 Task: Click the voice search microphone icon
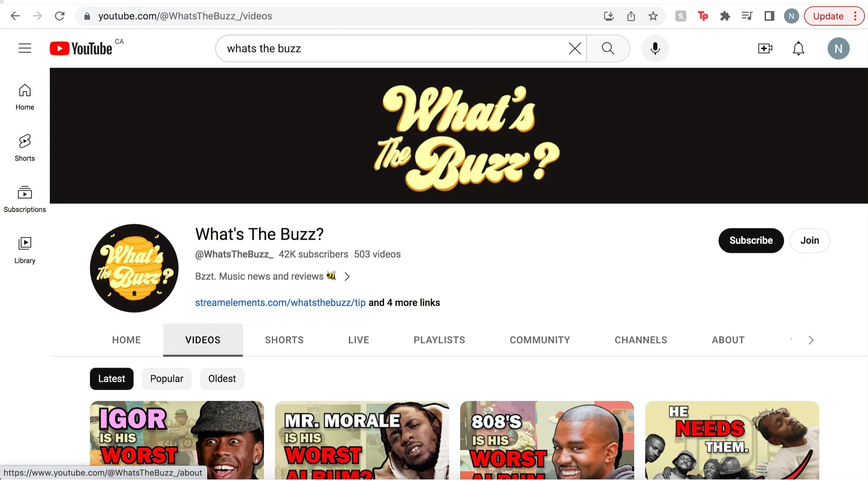pyautogui.click(x=655, y=48)
